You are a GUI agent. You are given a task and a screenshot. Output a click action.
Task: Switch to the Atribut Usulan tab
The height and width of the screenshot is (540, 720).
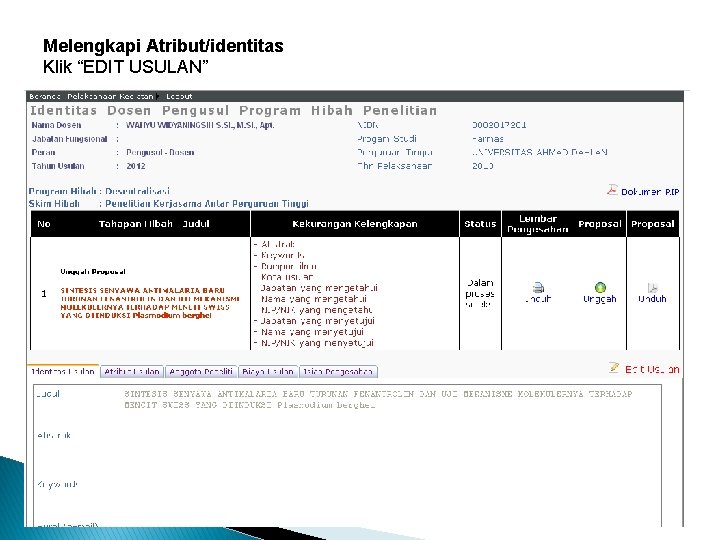point(132,371)
